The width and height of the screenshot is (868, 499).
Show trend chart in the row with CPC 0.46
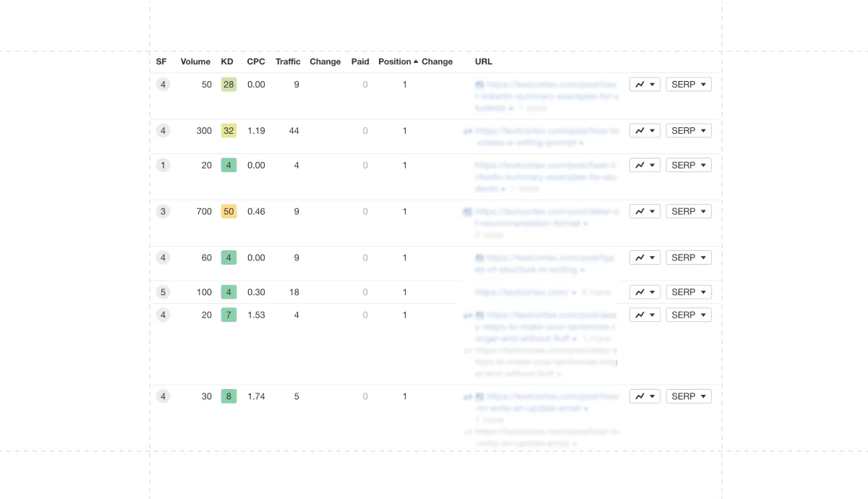(x=644, y=212)
